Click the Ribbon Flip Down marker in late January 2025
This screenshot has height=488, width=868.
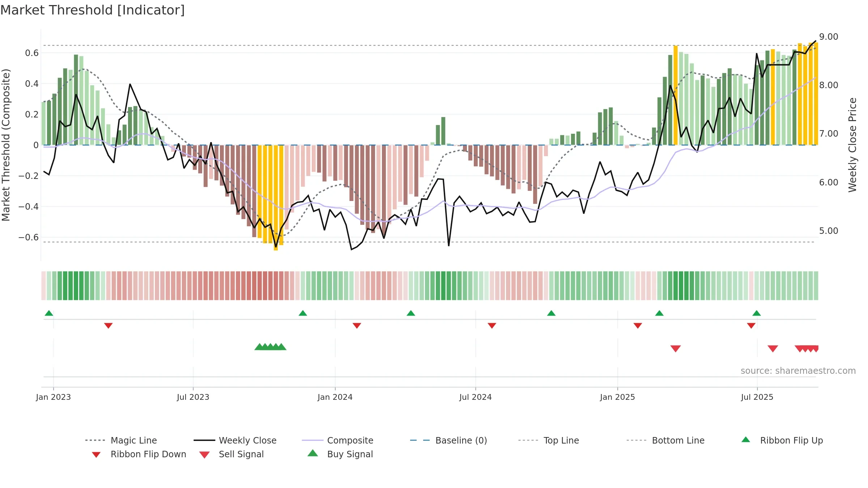[x=638, y=326]
